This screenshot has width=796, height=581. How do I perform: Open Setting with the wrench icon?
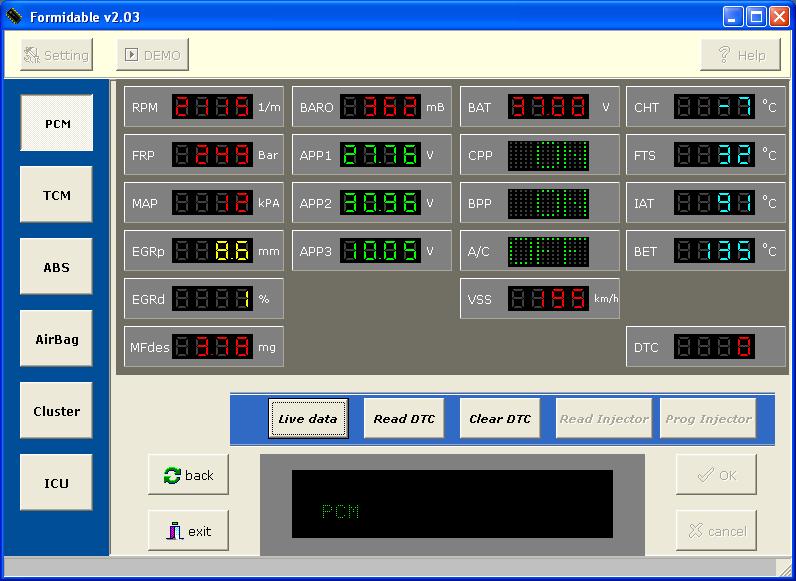pos(56,55)
